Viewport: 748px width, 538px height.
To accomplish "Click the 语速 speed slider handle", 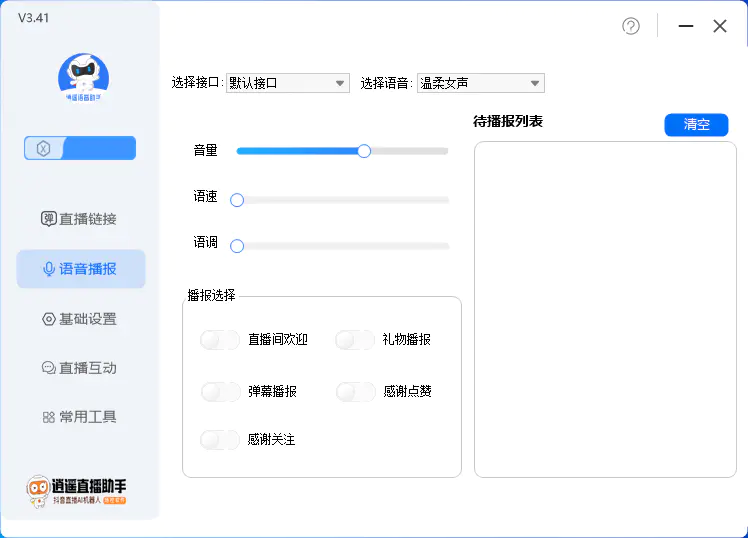I will click(x=237, y=200).
